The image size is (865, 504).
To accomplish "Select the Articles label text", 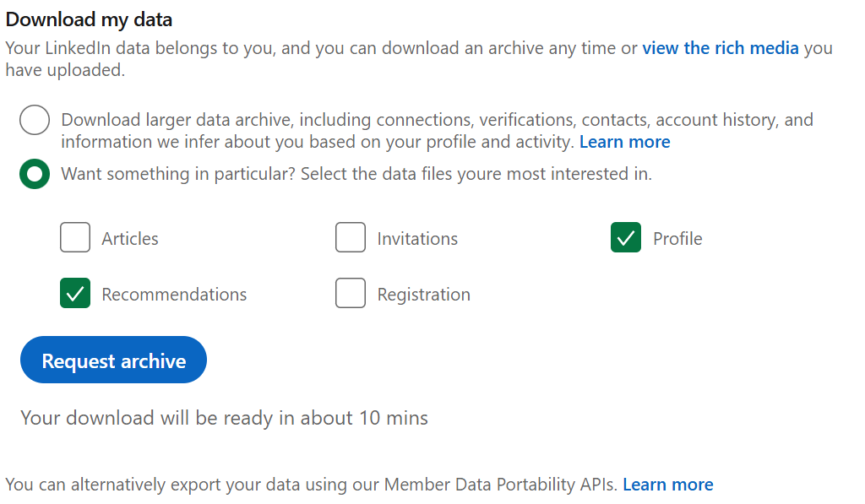I will (129, 238).
